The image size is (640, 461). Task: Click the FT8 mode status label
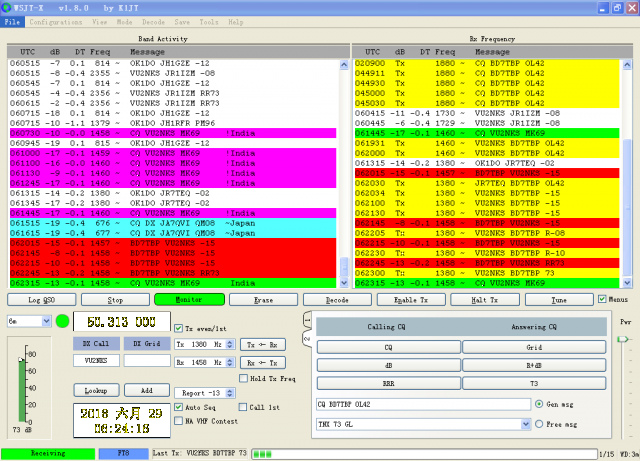123,453
